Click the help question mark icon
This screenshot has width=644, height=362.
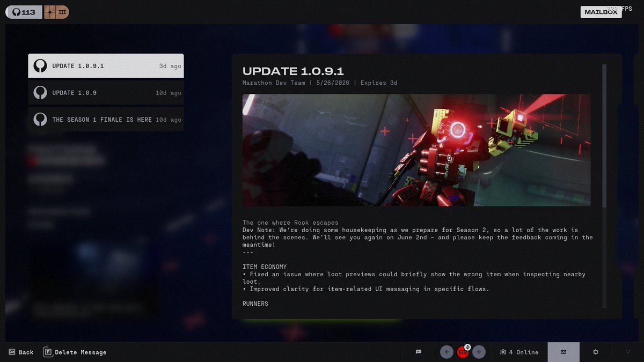[x=628, y=352]
